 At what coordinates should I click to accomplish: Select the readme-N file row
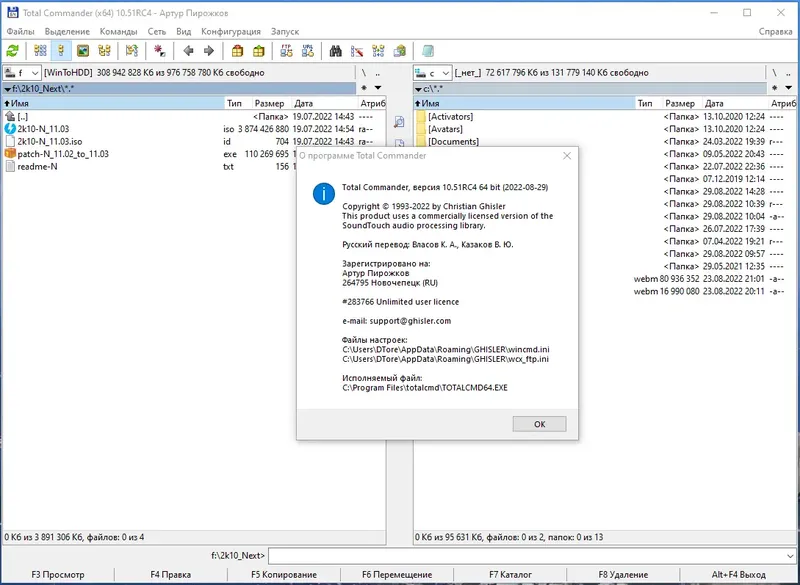148,166
